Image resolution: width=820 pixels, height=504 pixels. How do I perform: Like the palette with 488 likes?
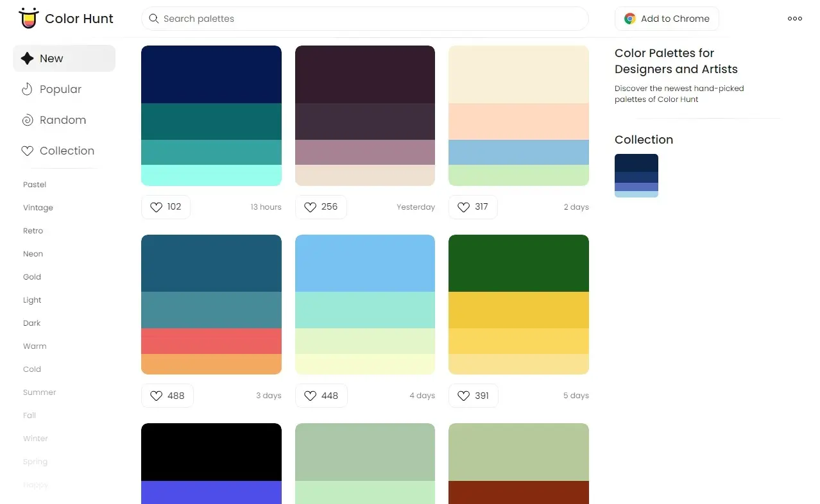(x=167, y=396)
